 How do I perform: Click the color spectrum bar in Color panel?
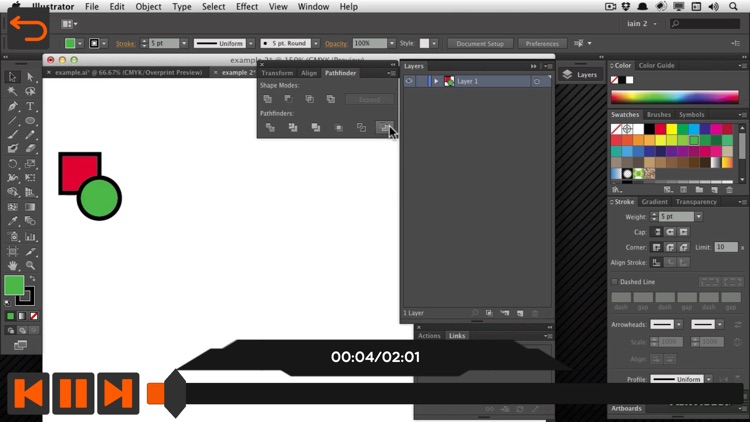674,97
